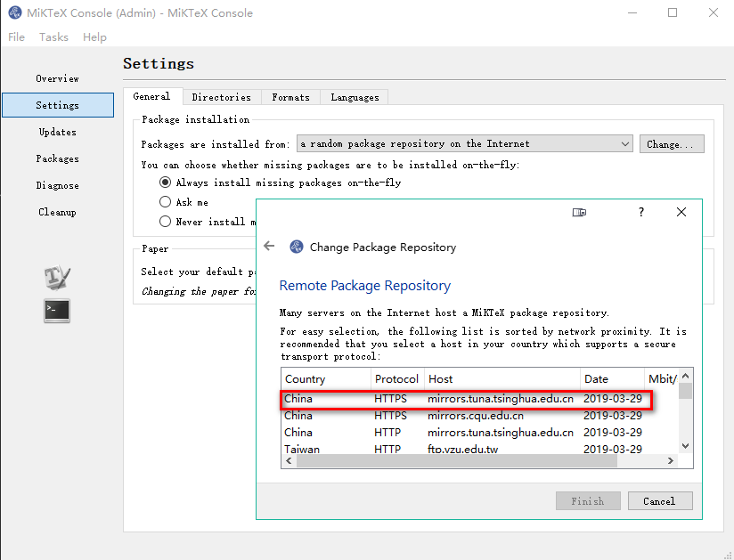This screenshot has width=734, height=560.
Task: Click the back arrow in Change Package Repository
Action: pos(269,246)
